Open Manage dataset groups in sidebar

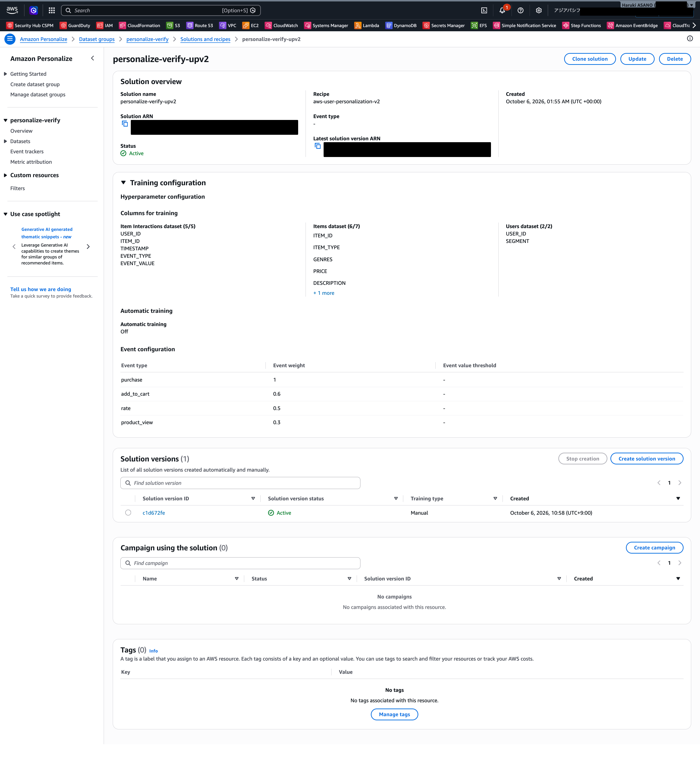38,95
